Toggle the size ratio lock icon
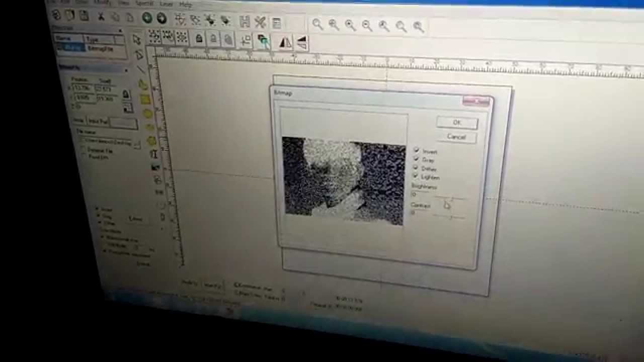The width and height of the screenshot is (644, 362). coord(125,94)
